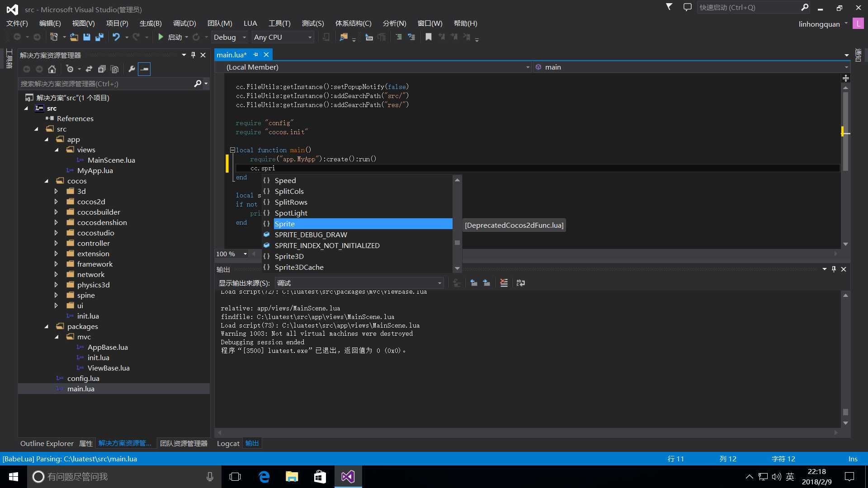Open File Explorer from taskbar

292,477
